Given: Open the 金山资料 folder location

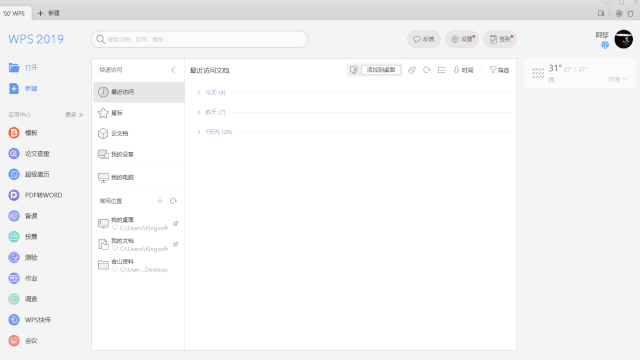Looking at the screenshot, I should coord(138,265).
